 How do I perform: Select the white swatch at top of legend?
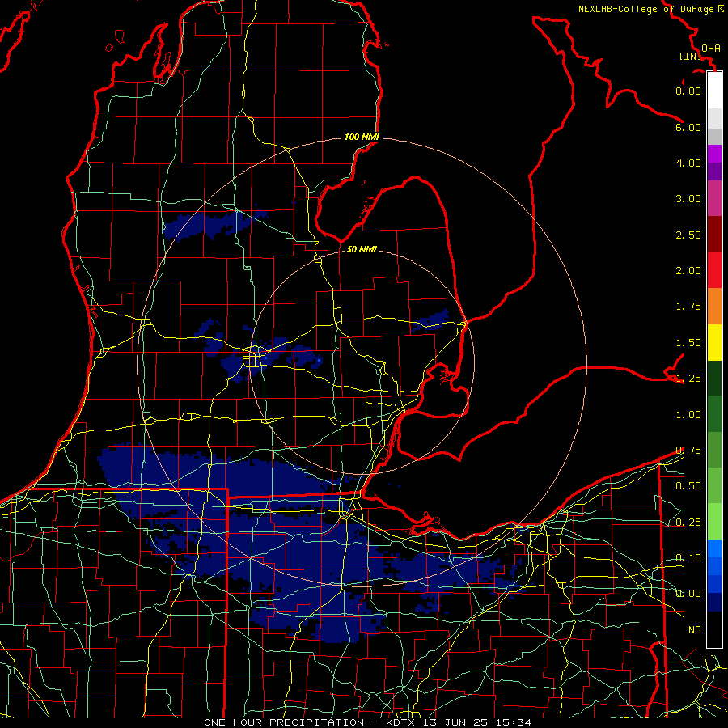[x=714, y=91]
